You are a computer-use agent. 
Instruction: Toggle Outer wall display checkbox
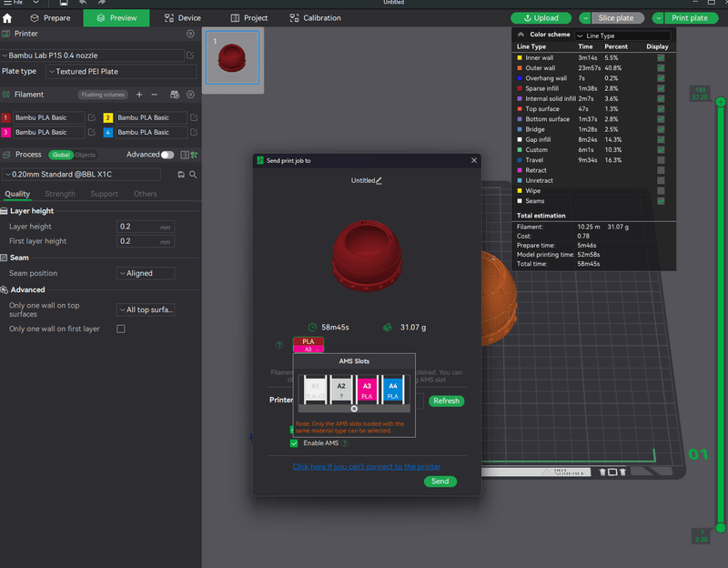pos(661,67)
